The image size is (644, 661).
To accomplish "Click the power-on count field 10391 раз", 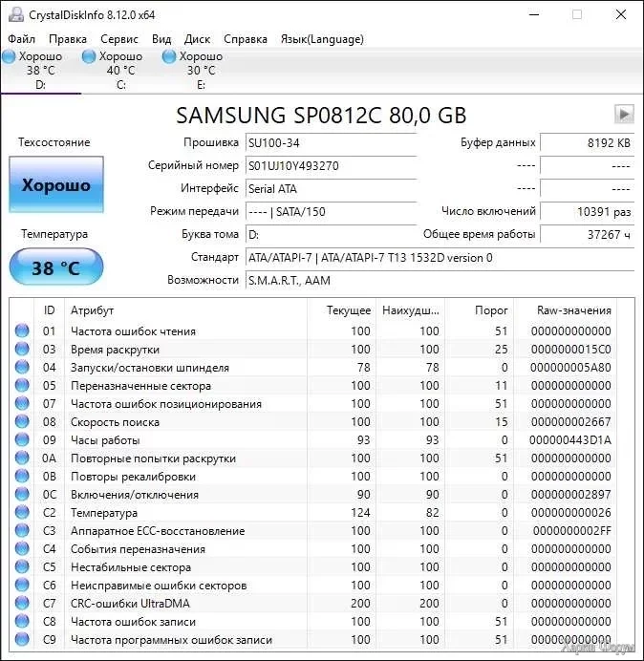I will point(587,211).
